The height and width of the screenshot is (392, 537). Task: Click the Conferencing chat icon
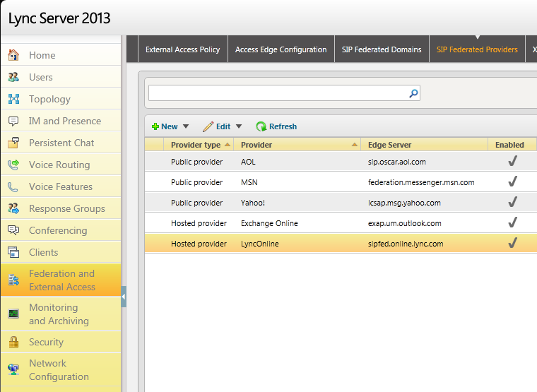coord(13,230)
